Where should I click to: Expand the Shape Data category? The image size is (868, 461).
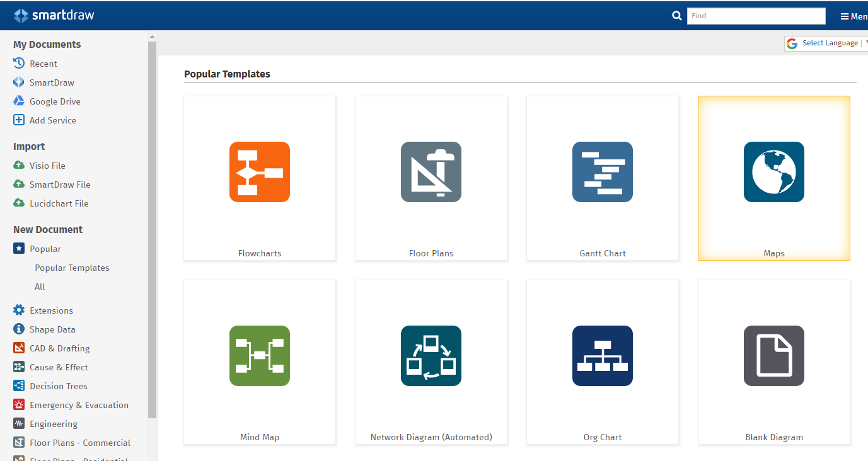click(52, 329)
